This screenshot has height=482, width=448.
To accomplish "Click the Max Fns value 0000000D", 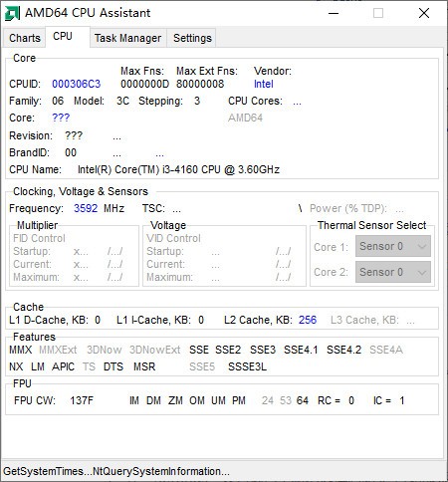I will coord(144,84).
